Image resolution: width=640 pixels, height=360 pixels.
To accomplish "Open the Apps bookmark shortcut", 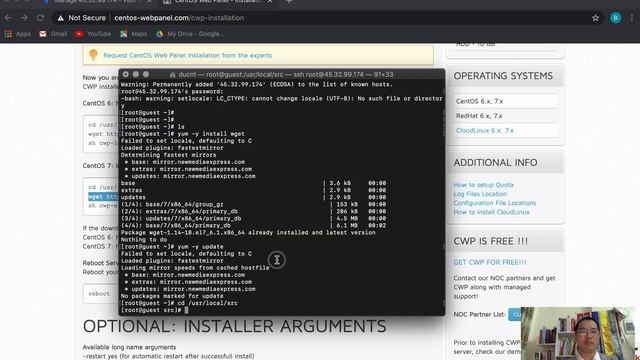I will tap(18, 34).
